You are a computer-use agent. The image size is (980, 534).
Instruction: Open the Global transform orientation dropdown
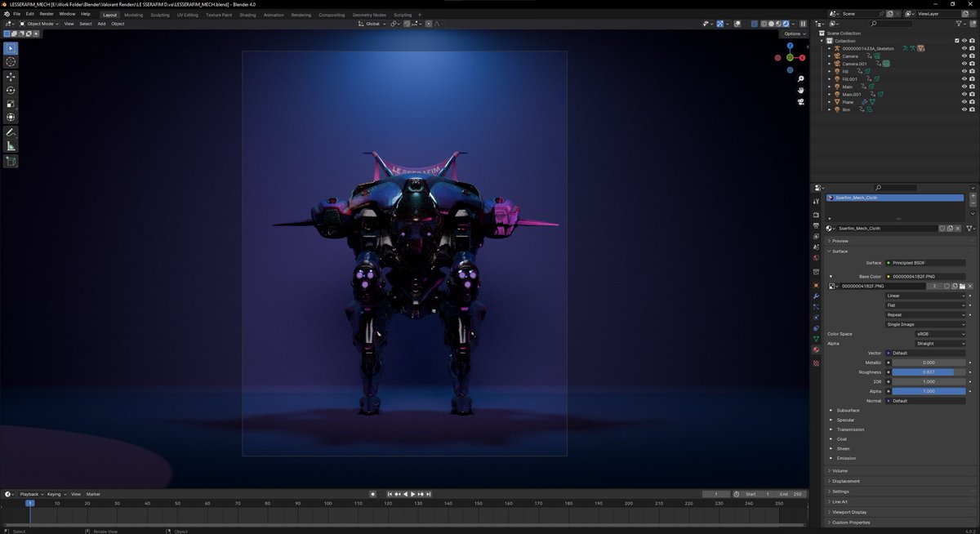[372, 24]
